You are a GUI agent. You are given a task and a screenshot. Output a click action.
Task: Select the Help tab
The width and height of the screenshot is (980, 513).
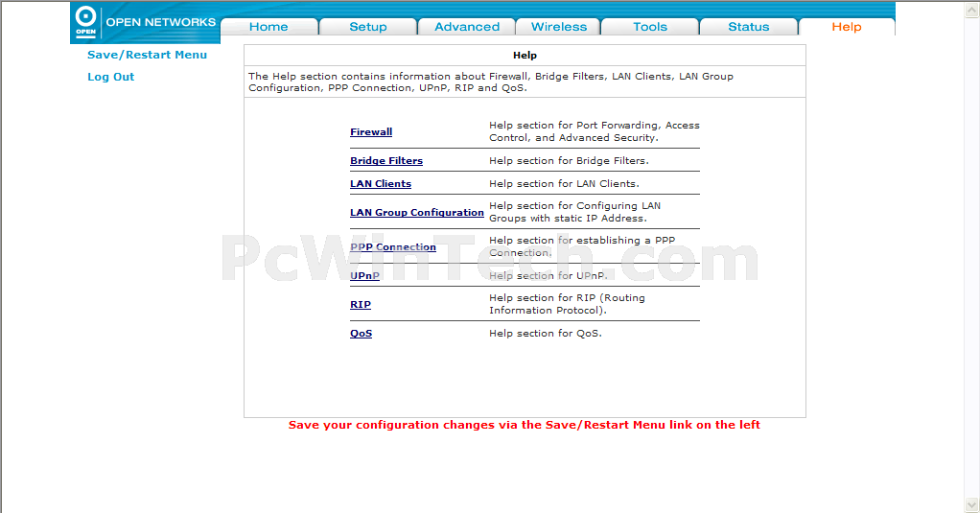847,27
